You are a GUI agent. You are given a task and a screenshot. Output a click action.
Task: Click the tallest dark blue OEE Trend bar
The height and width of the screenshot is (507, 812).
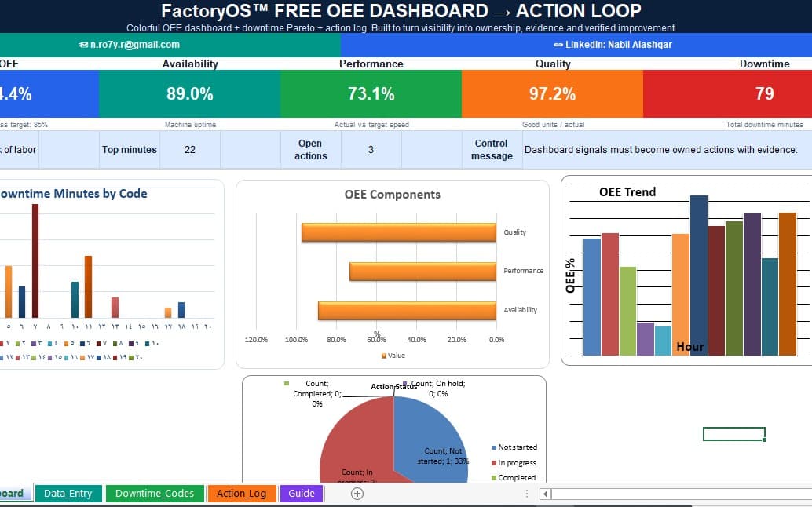pos(699,275)
